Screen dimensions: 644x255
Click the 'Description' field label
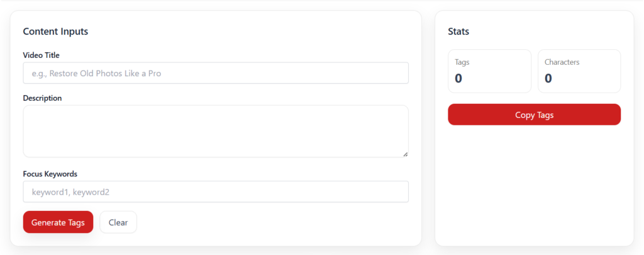tap(42, 98)
